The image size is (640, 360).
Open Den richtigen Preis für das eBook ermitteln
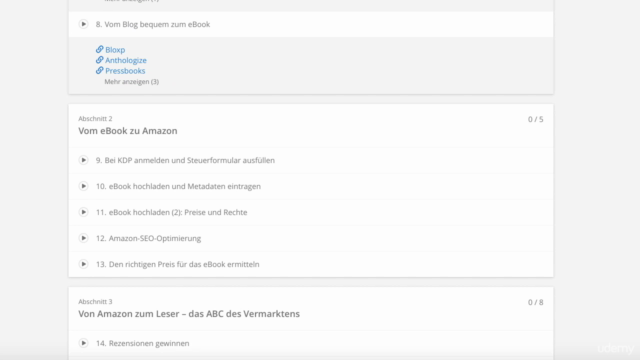click(178, 264)
